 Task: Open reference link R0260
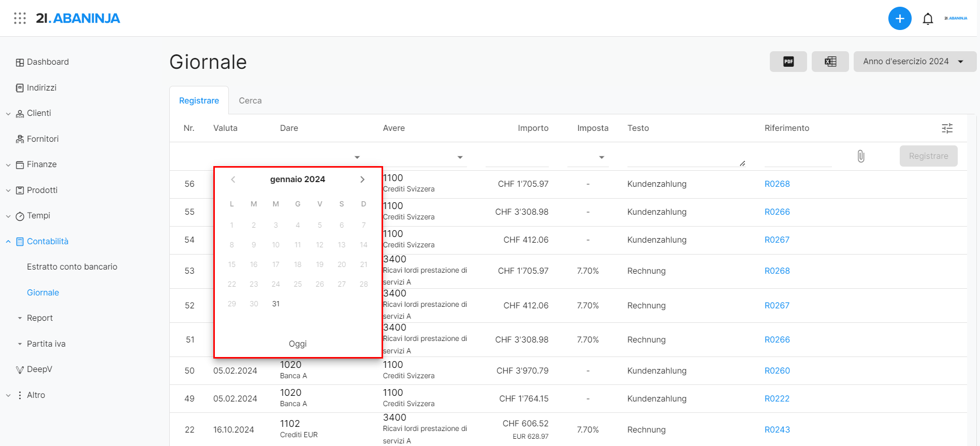[777, 371]
